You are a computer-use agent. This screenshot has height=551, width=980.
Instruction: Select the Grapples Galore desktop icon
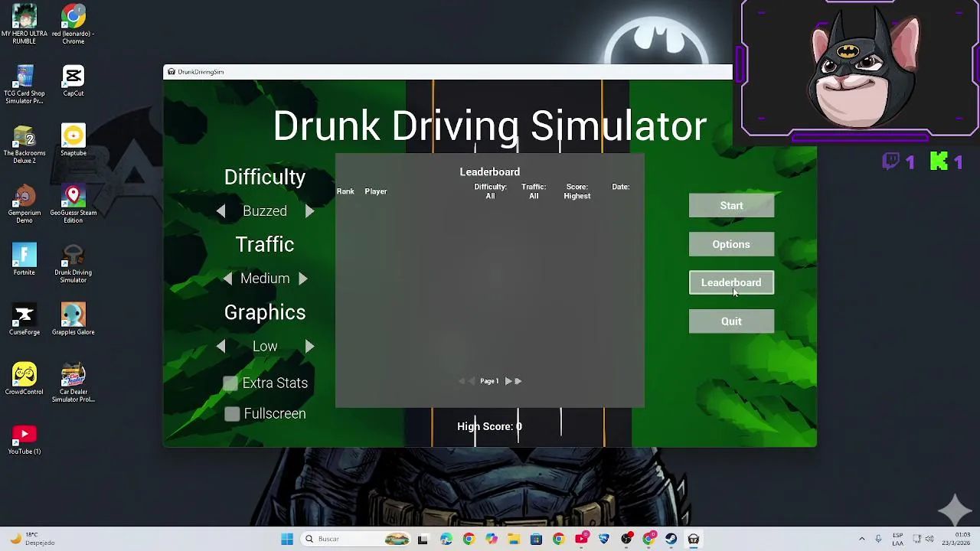[73, 320]
